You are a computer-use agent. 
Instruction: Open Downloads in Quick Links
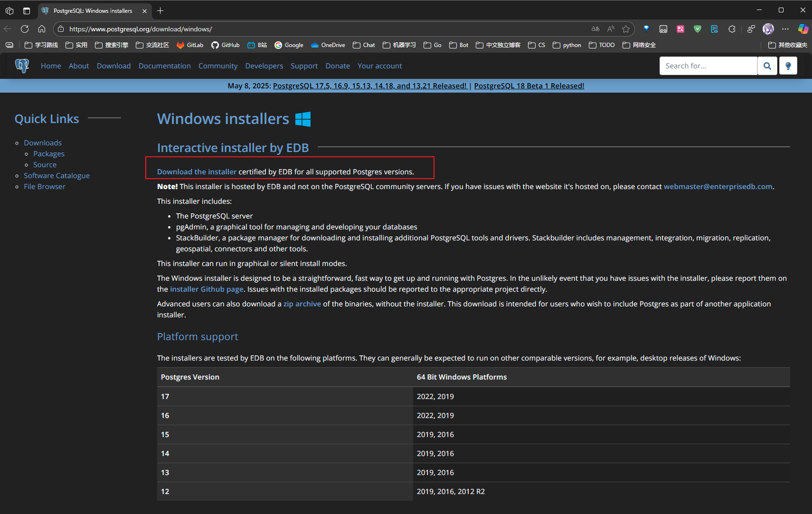(x=43, y=143)
